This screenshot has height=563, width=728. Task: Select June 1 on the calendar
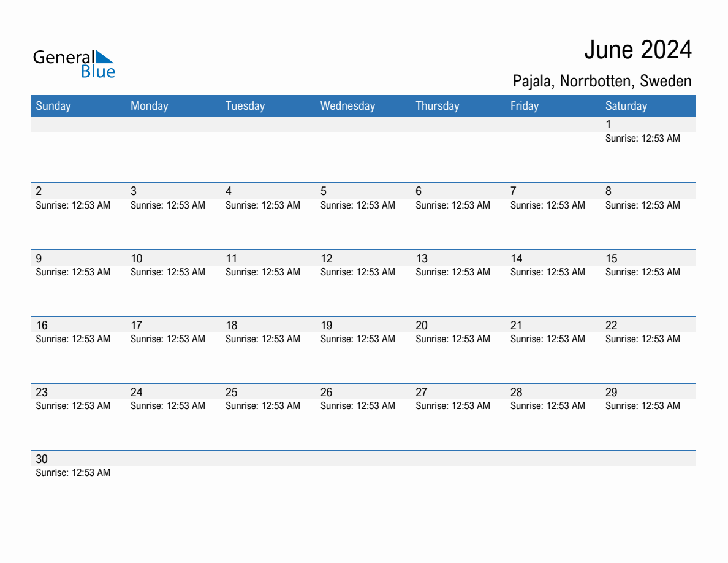[609, 124]
